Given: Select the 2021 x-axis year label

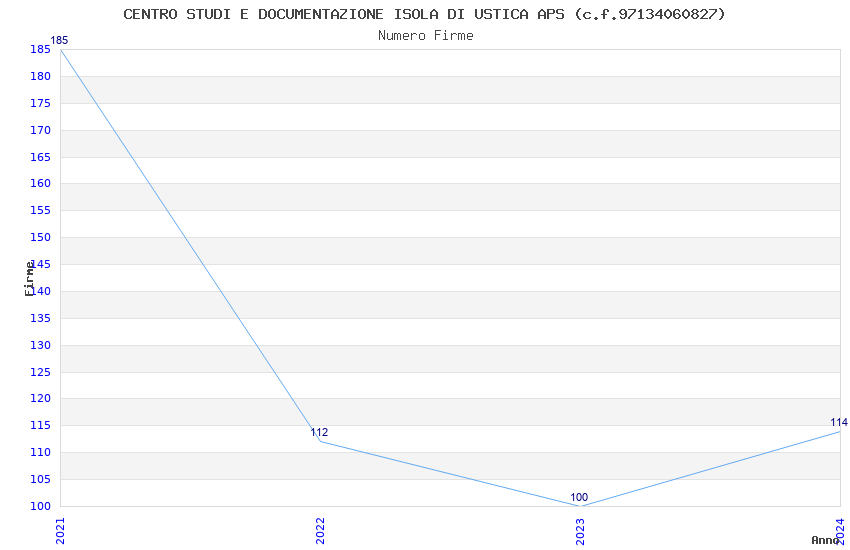Looking at the screenshot, I should tap(60, 530).
